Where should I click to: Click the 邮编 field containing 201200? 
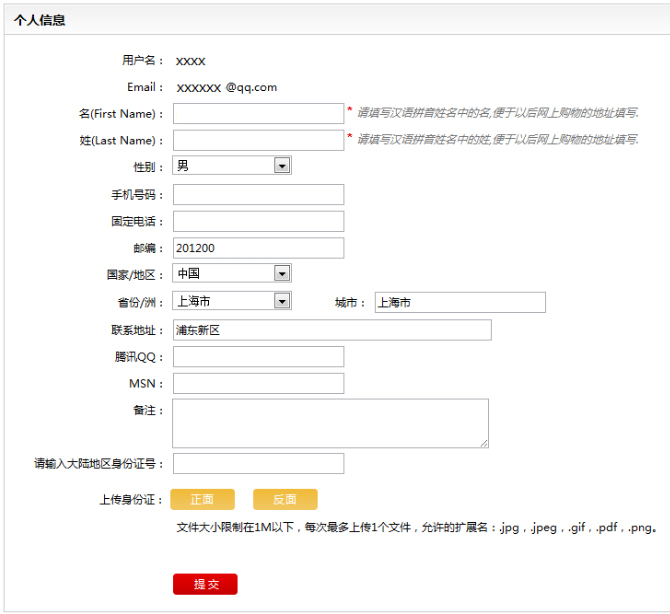(x=258, y=248)
